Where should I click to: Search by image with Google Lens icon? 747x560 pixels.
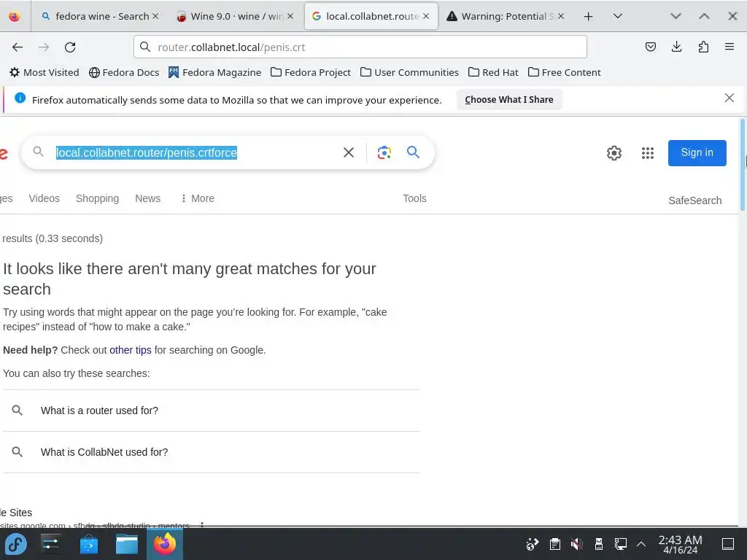[x=384, y=152]
